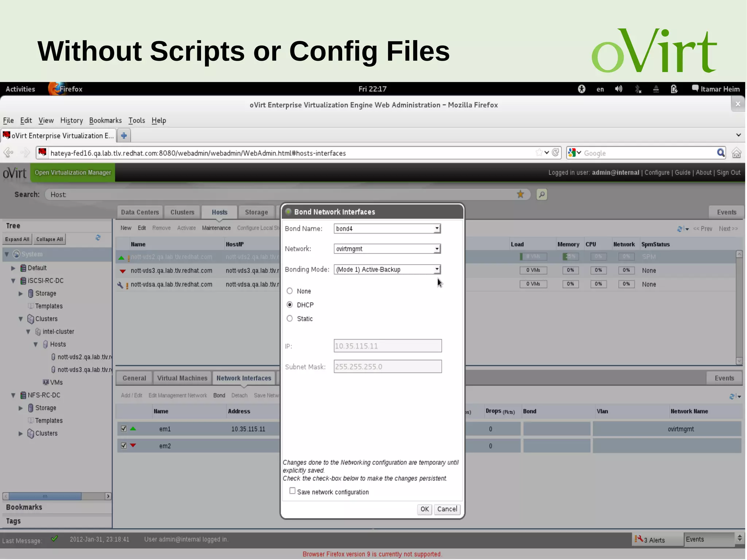Click the Events stepper at bottom right

tap(739, 538)
